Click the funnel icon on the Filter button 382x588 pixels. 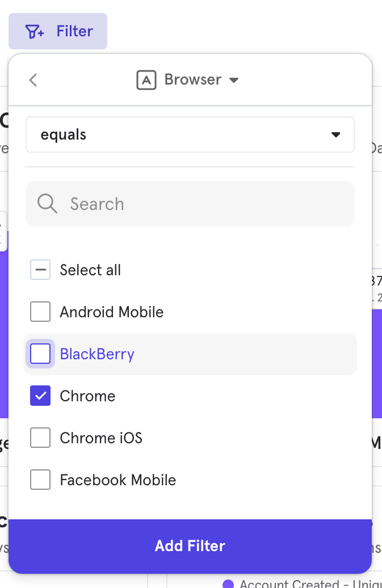click(32, 31)
